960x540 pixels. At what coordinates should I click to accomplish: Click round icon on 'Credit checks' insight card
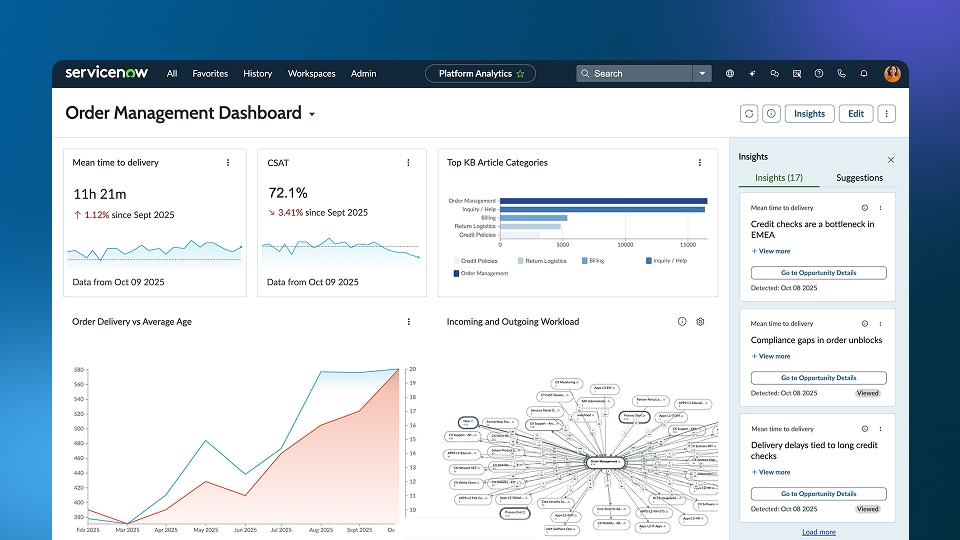[864, 208]
